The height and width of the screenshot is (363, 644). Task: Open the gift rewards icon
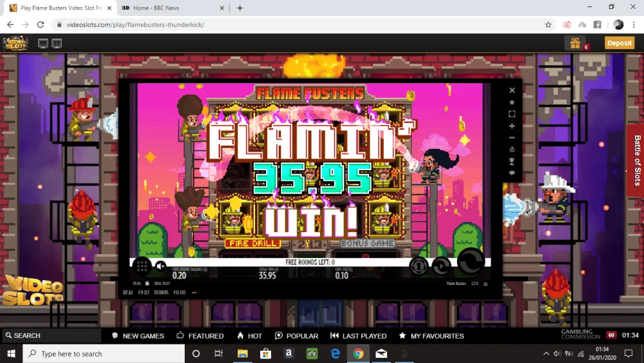tap(575, 43)
